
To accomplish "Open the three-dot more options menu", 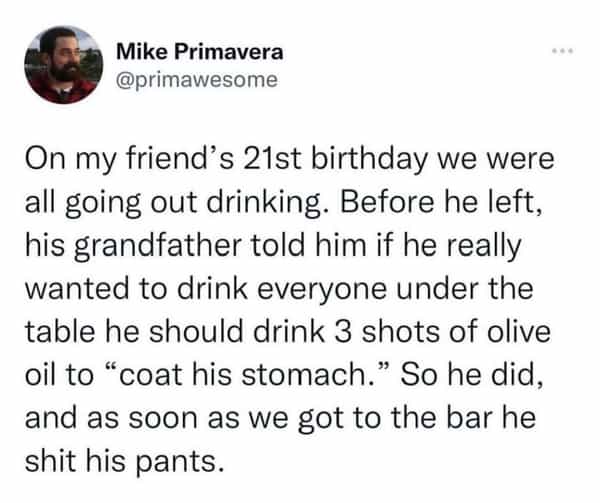I will tap(564, 50).
